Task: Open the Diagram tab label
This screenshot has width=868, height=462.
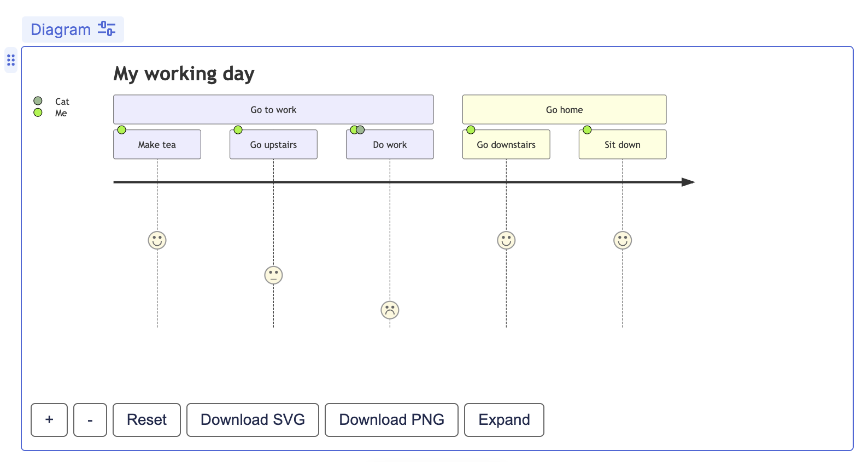Action: tap(61, 29)
